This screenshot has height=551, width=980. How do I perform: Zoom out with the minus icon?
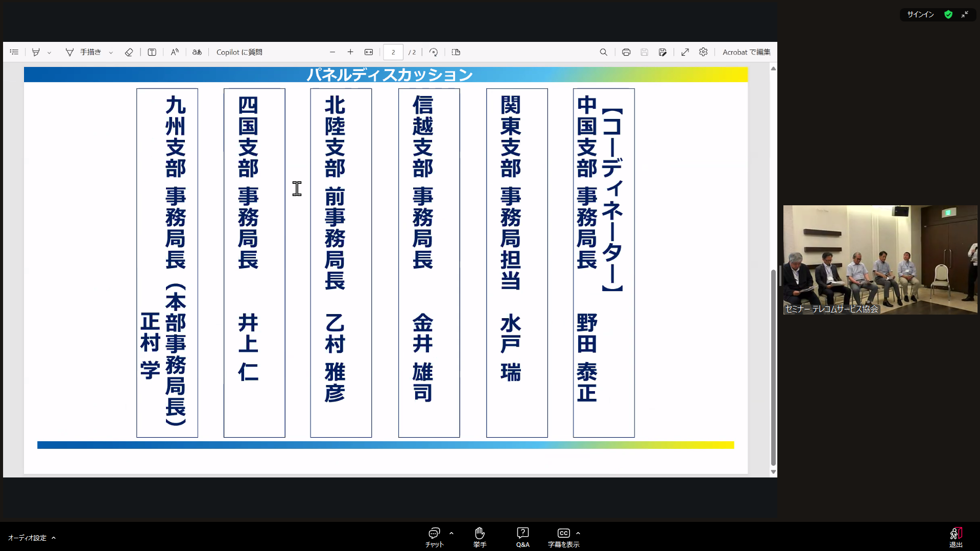tap(332, 52)
